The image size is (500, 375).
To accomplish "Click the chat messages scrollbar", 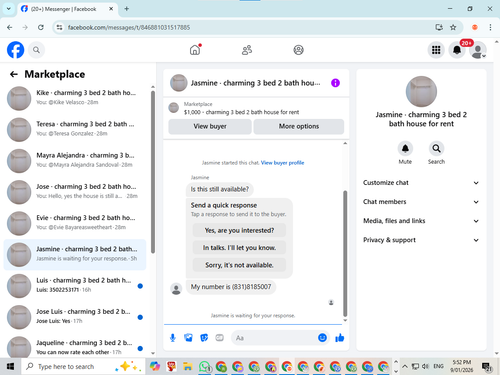I will pyautogui.click(x=345, y=253).
